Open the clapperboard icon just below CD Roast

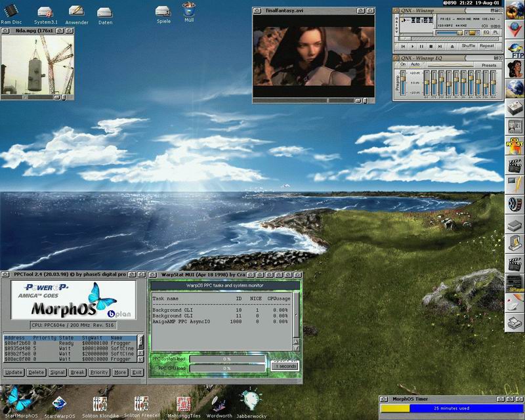coord(514,165)
